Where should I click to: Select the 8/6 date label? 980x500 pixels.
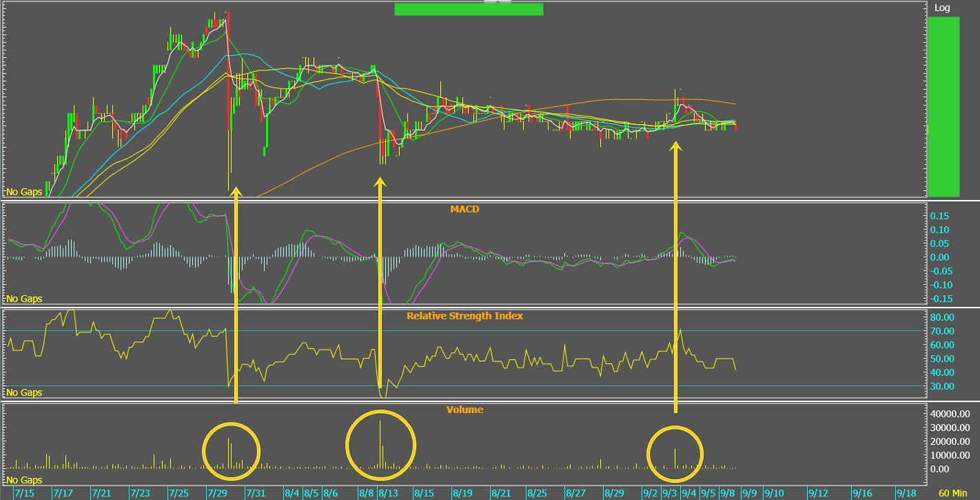click(330, 494)
